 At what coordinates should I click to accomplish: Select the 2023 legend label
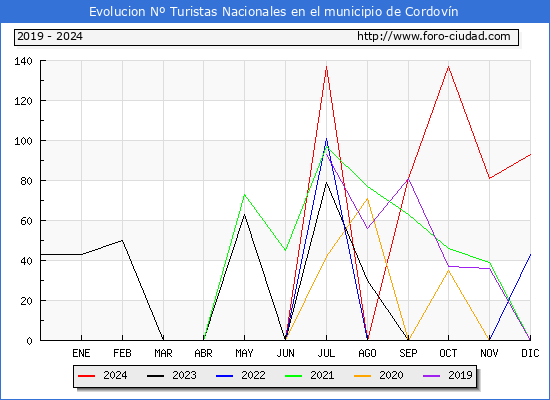tap(184, 375)
